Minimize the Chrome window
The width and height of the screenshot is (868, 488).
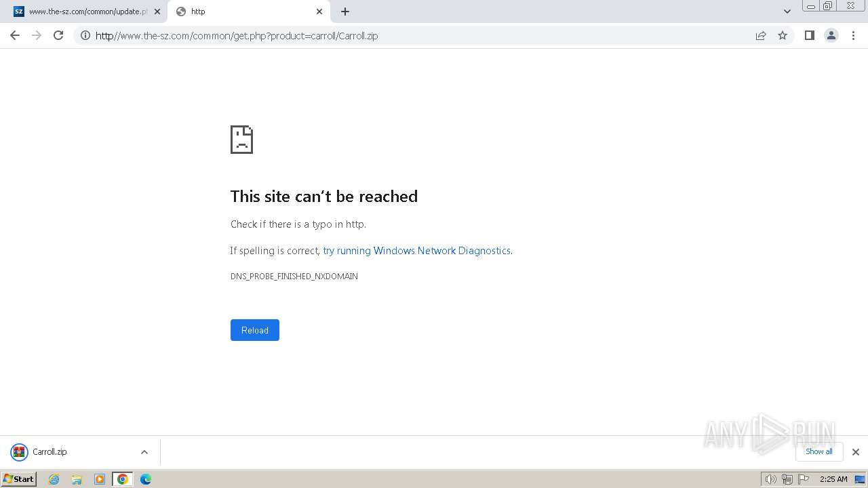pos(810,6)
